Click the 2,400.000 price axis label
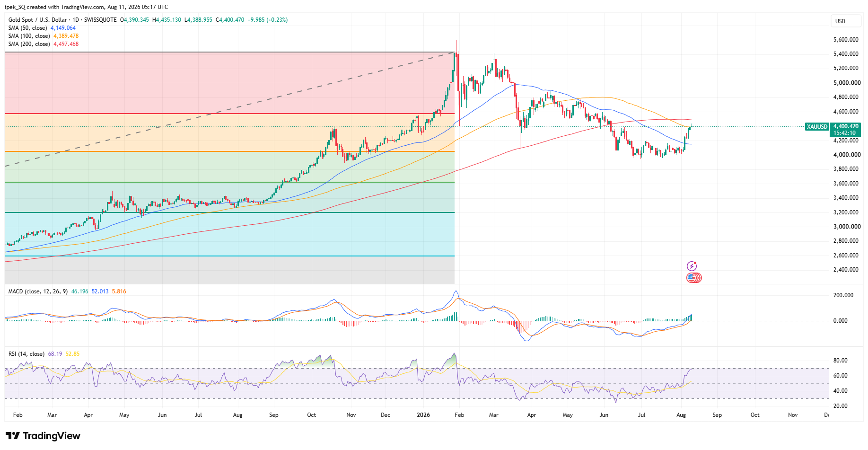This screenshot has height=450, width=868. [x=846, y=270]
